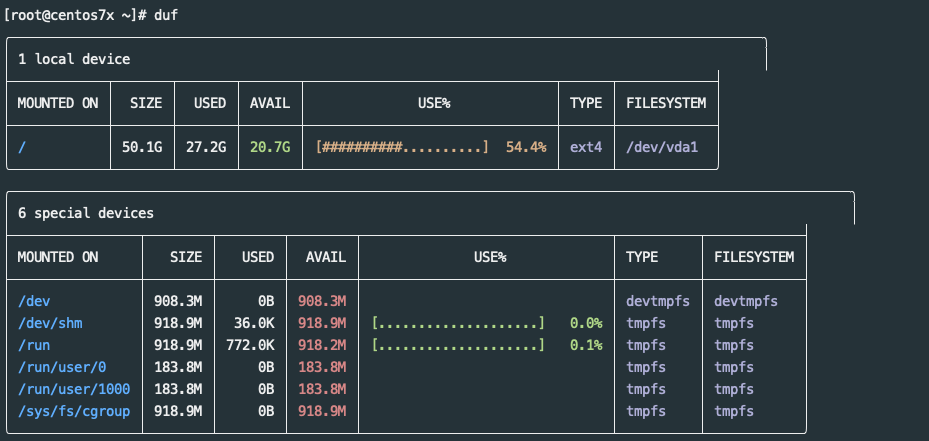This screenshot has width=929, height=441.
Task: Click USED header in special devices table
Action: [x=258, y=257]
